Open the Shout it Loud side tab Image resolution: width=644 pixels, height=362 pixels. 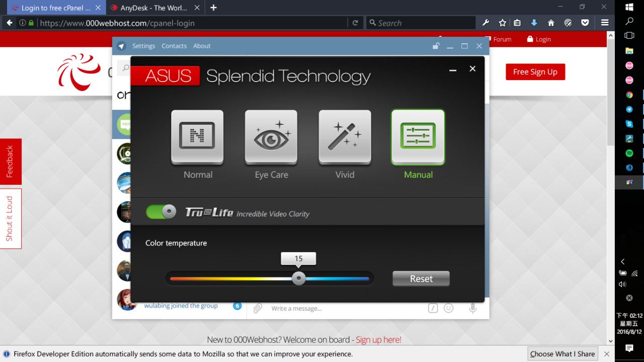(x=11, y=219)
